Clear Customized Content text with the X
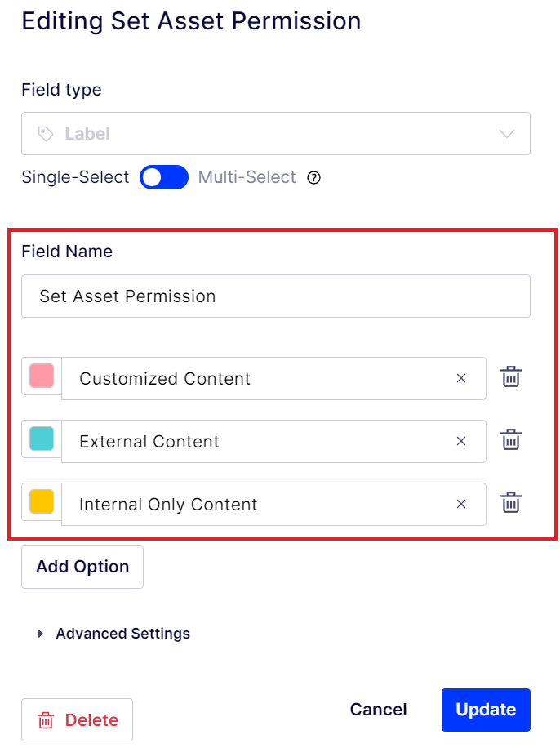The height and width of the screenshot is (748, 560). point(461,378)
